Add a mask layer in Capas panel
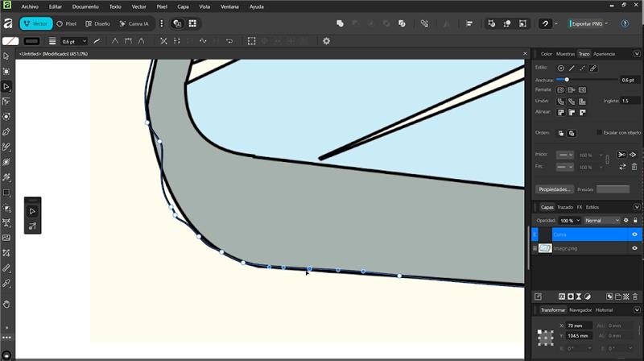The height and width of the screenshot is (361, 644). (x=571, y=297)
